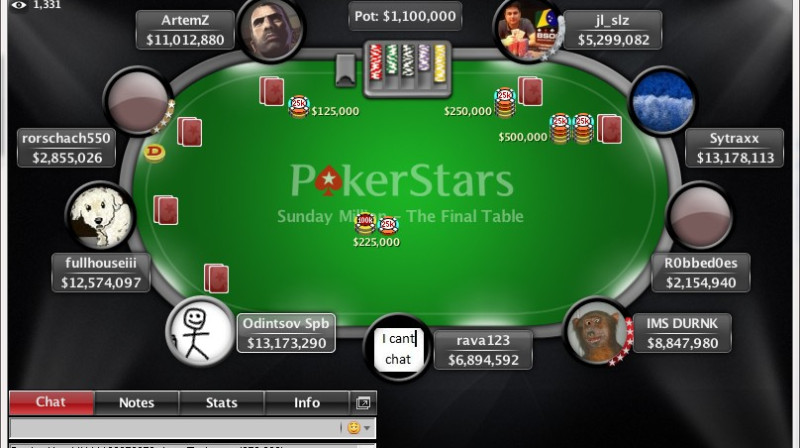Click the rava123 name plate

(483, 350)
